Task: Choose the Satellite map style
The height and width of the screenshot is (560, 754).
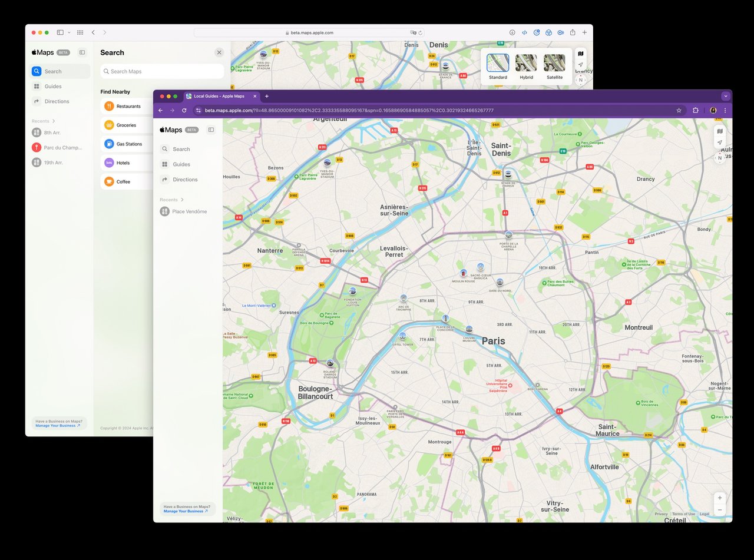Action: (x=554, y=67)
